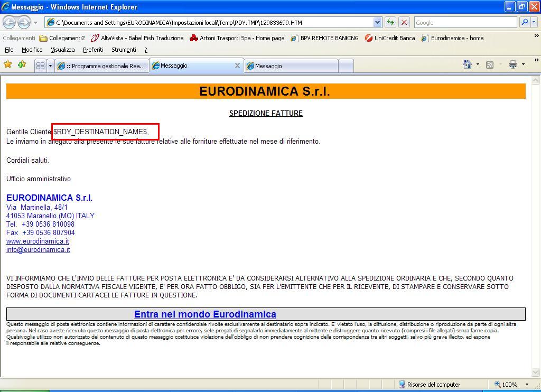Screen dimensions: 541x392
Task: Refresh the page with green arrows icon
Action: tap(390, 22)
